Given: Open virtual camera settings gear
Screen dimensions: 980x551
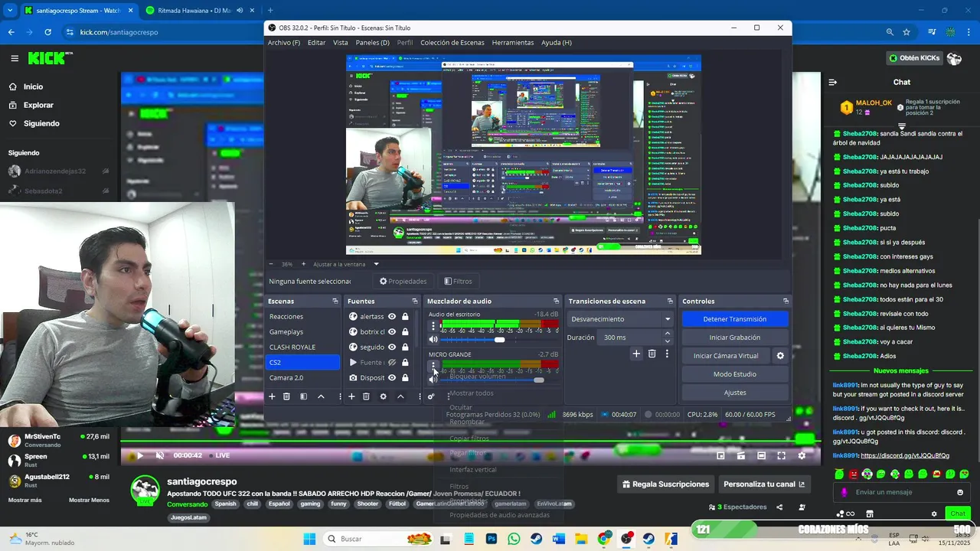Looking at the screenshot, I should [780, 356].
